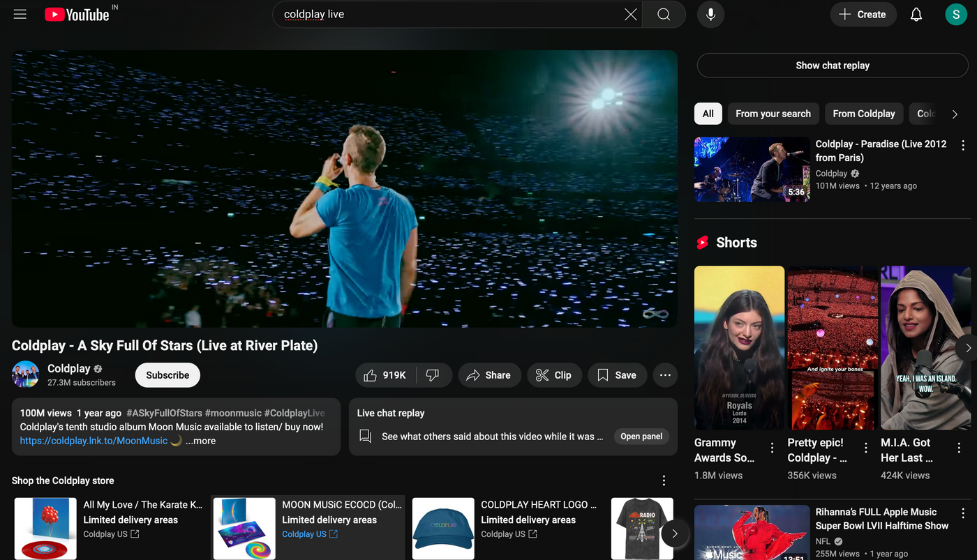The image size is (977, 560).
Task: Open the notifications bell
Action: pyautogui.click(x=916, y=14)
